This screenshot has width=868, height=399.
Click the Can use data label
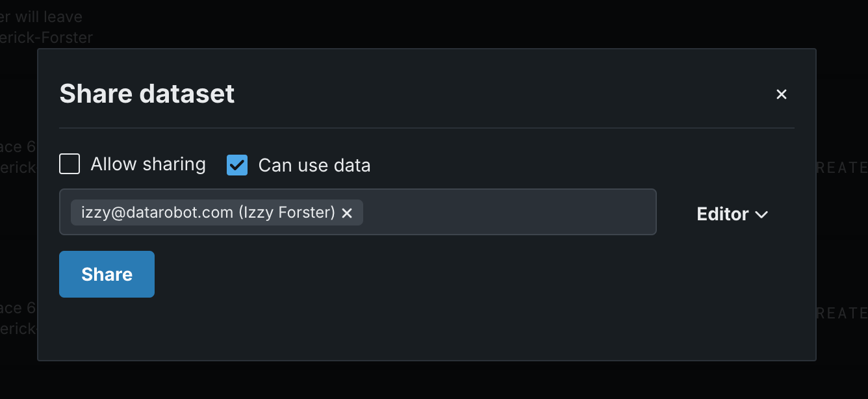click(314, 166)
